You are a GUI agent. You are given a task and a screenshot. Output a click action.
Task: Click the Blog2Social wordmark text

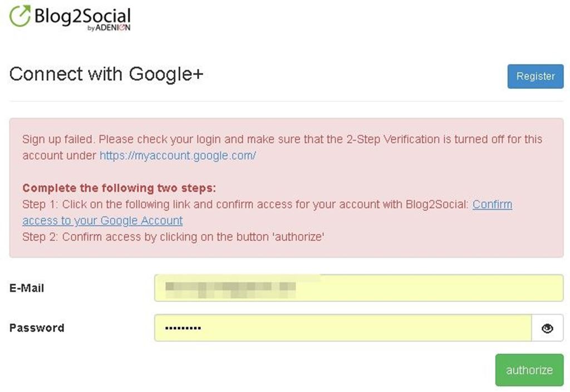click(x=82, y=16)
